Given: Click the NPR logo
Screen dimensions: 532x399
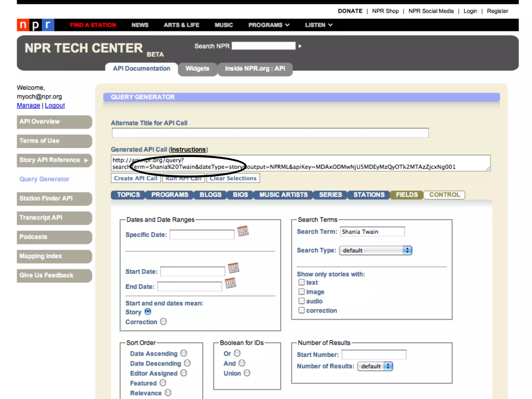Looking at the screenshot, I should pos(36,25).
